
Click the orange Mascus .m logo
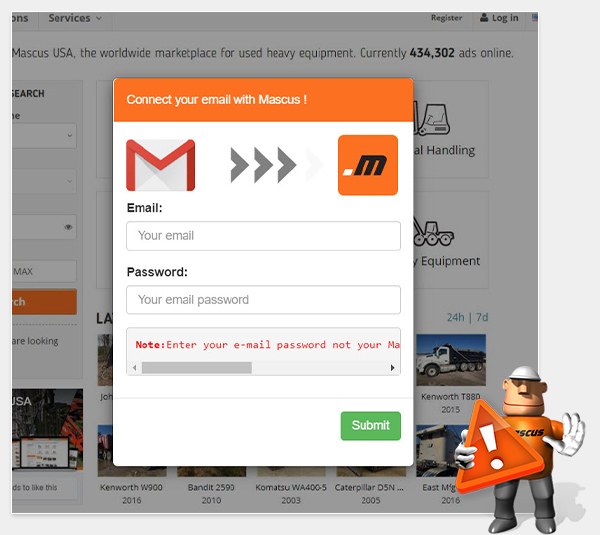coord(368,165)
